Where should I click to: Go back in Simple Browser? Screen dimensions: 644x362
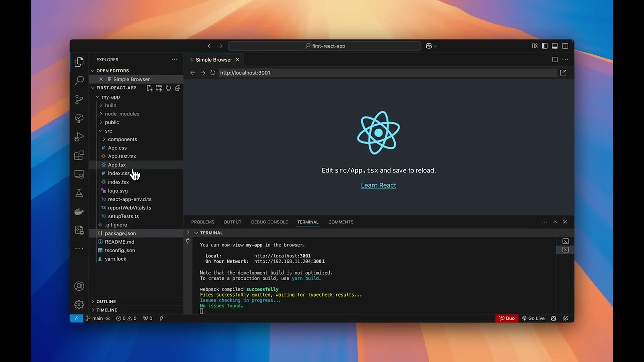click(x=193, y=73)
